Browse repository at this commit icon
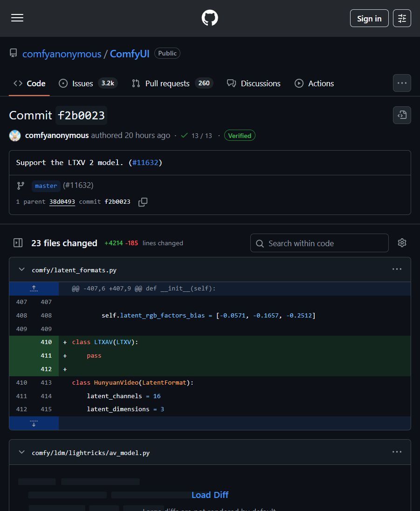 pos(402,115)
